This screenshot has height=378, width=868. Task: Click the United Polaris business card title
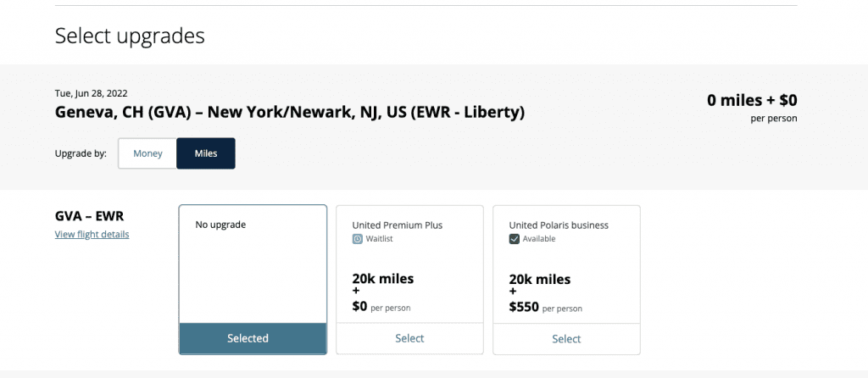(559, 225)
